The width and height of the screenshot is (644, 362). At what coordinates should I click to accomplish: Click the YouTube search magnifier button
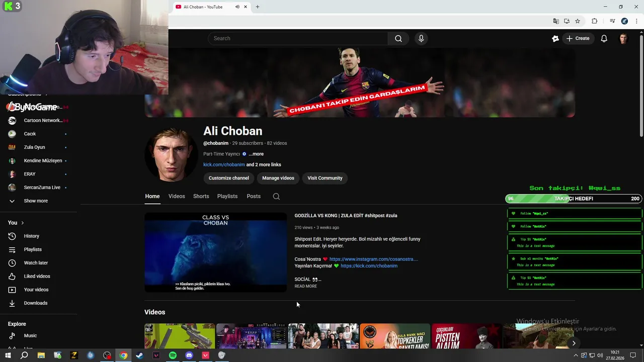pos(398,39)
